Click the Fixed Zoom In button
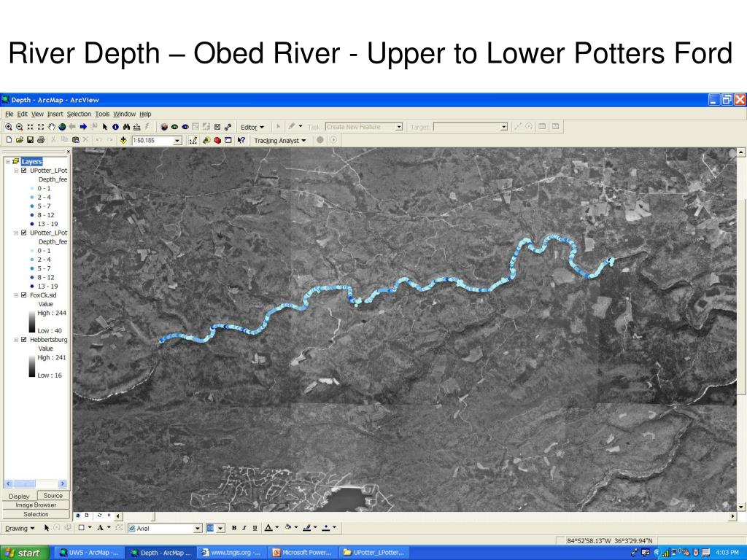 (x=30, y=127)
